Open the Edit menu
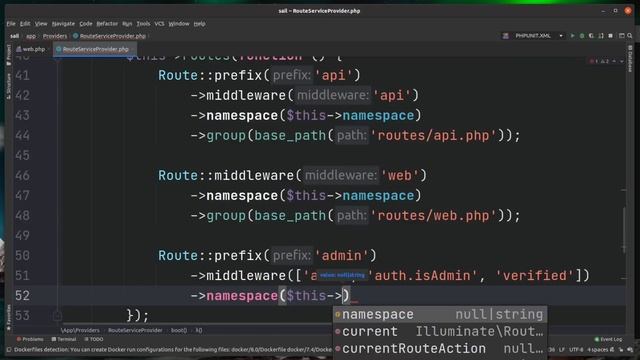 click(x=25, y=24)
